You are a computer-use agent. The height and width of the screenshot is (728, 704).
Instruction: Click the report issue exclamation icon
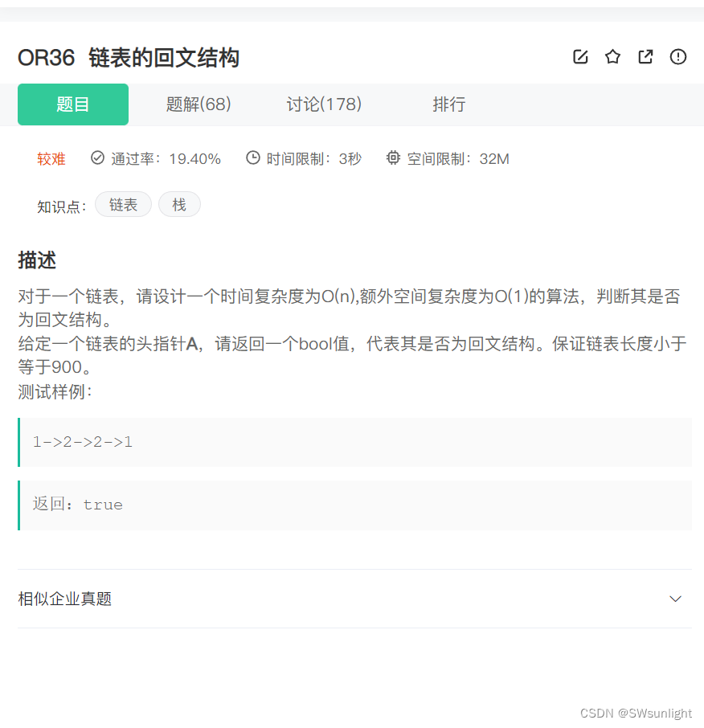click(678, 56)
